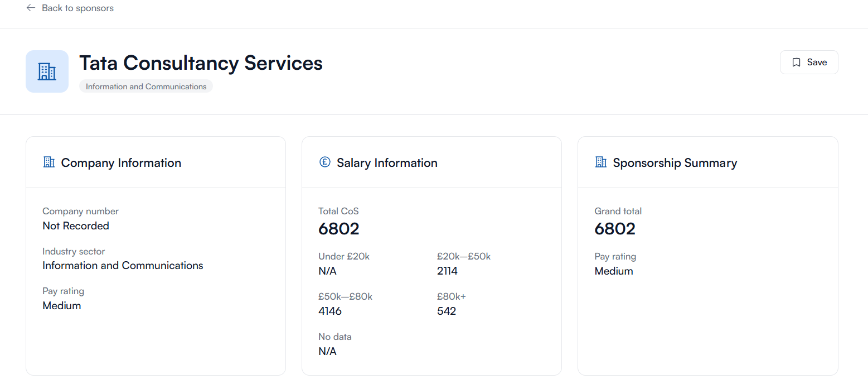This screenshot has width=868, height=384.
Task: Click the Sponsorship Summary heading
Action: (x=675, y=163)
